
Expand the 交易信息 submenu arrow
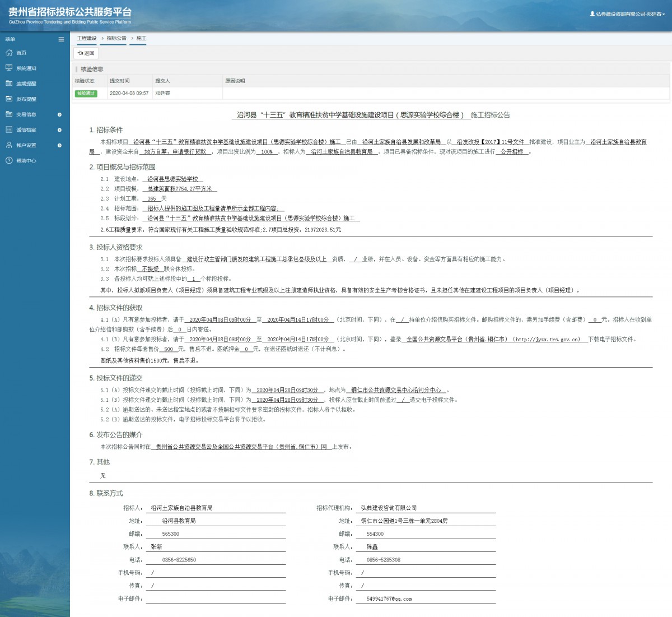click(x=59, y=115)
